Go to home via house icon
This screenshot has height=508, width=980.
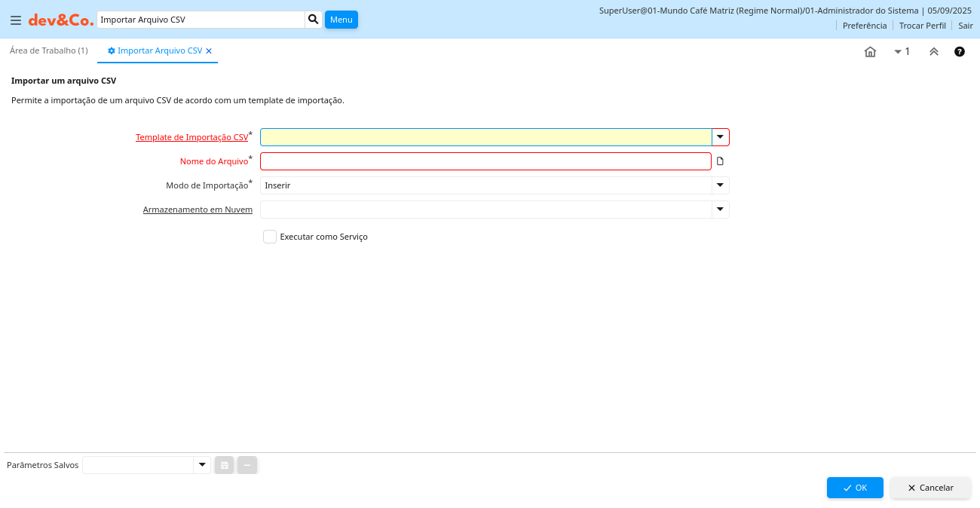(870, 52)
